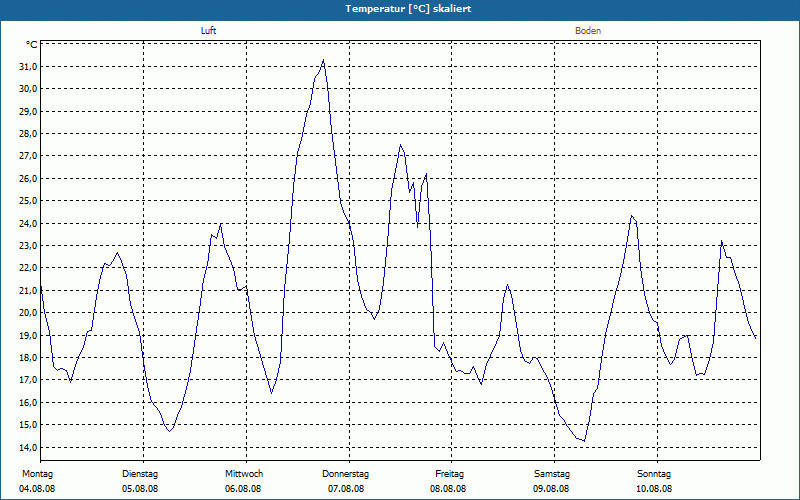
Task: Click the brown Boden legend label
Action: click(x=588, y=31)
